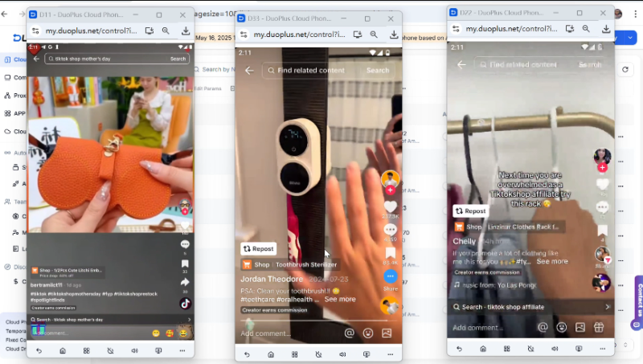Screen dimensions: 643x364
Task: Like the Toothbrush Sterilizer video in D33
Action: pyautogui.click(x=391, y=207)
